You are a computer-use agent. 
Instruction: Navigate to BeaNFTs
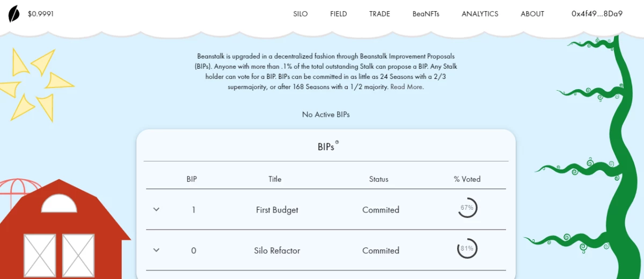pyautogui.click(x=426, y=14)
